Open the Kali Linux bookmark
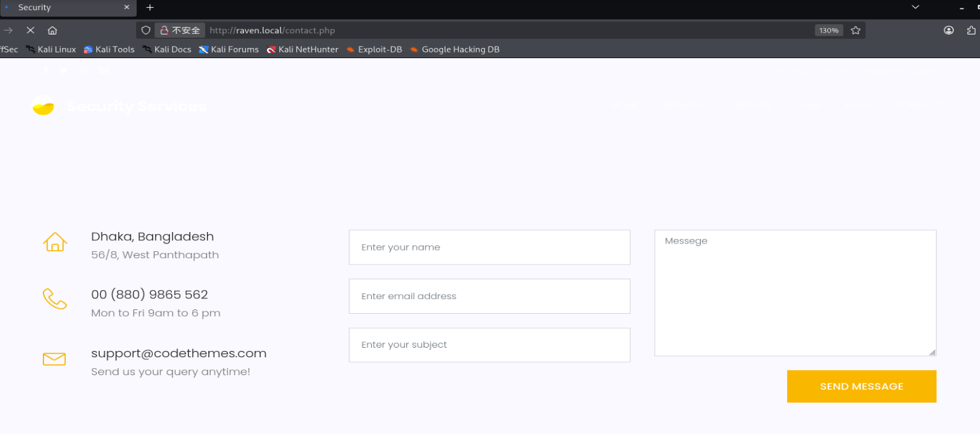The width and height of the screenshot is (980, 434). (50, 49)
